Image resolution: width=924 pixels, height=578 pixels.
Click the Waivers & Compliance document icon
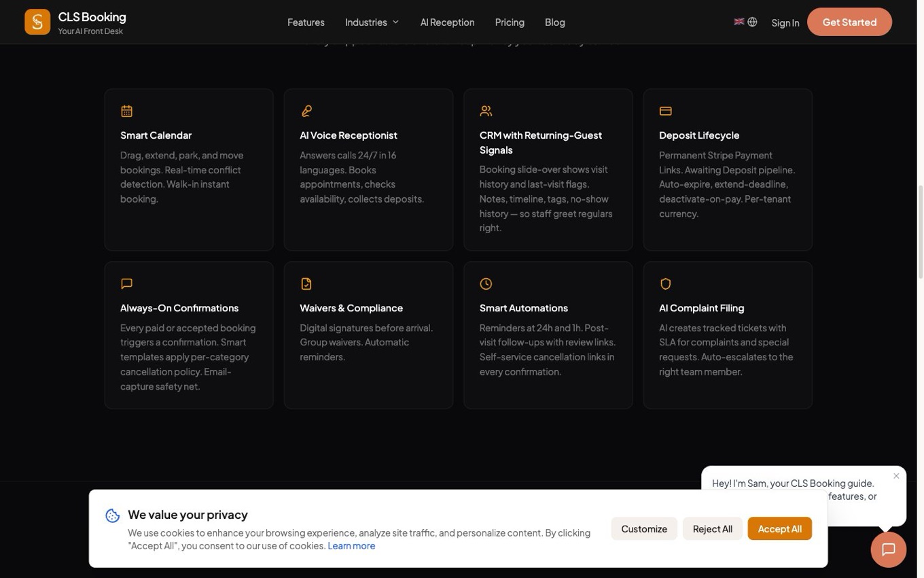click(x=306, y=284)
